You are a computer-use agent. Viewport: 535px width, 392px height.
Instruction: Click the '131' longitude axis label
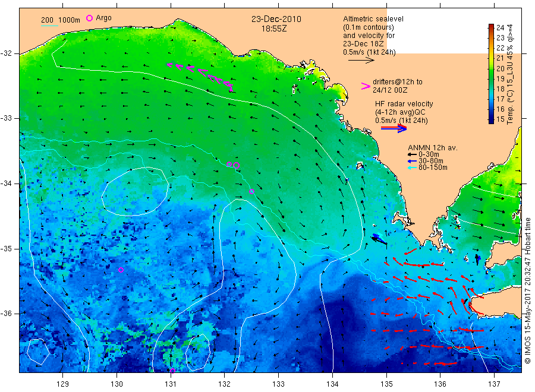point(171,384)
